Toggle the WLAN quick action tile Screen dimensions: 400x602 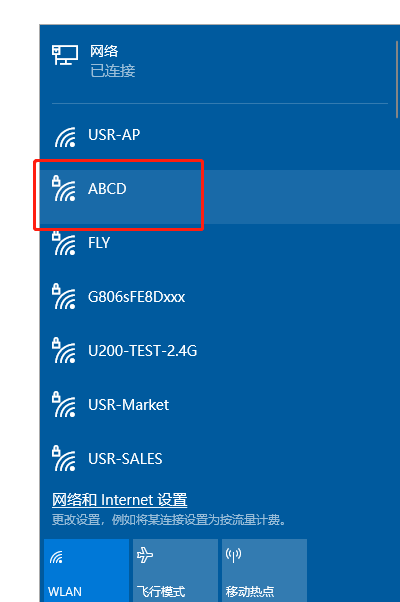click(x=86, y=571)
